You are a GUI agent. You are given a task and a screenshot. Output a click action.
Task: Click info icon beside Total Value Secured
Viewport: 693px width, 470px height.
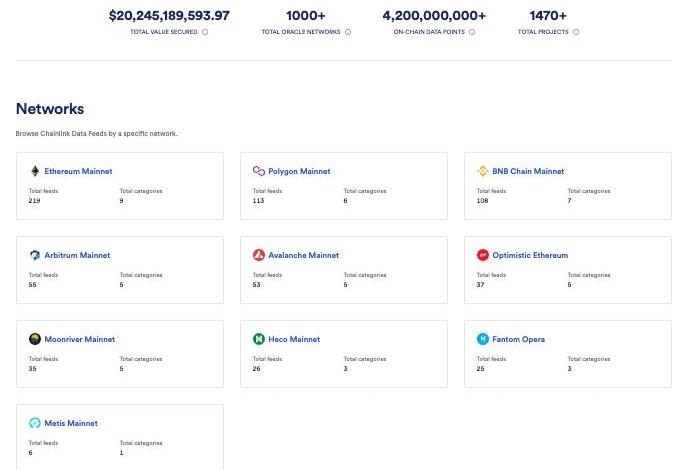click(205, 32)
